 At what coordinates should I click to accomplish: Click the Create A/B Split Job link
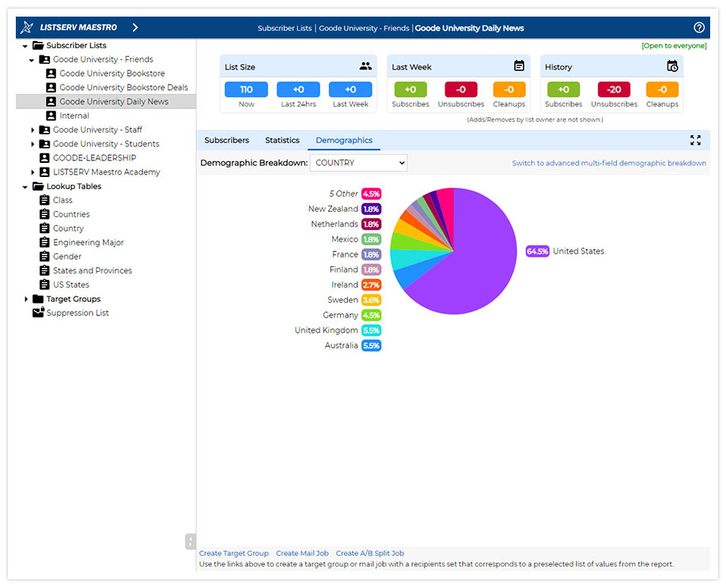[369, 553]
